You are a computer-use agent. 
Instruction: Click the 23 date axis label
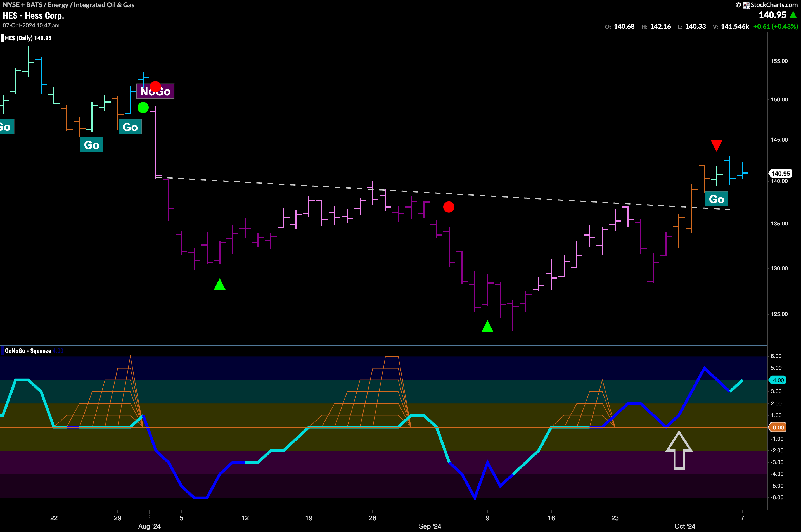click(x=615, y=518)
